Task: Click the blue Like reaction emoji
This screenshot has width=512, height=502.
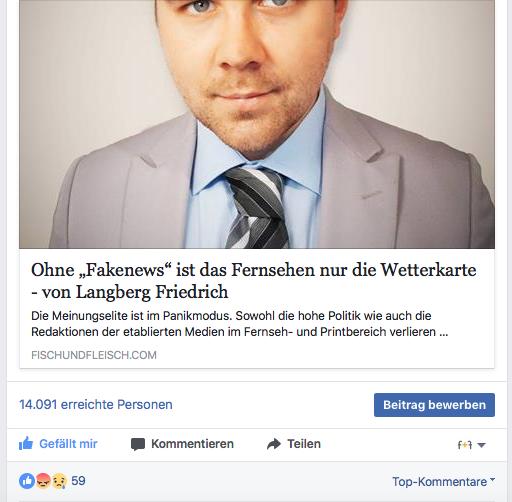Action: pyautogui.click(x=27, y=481)
